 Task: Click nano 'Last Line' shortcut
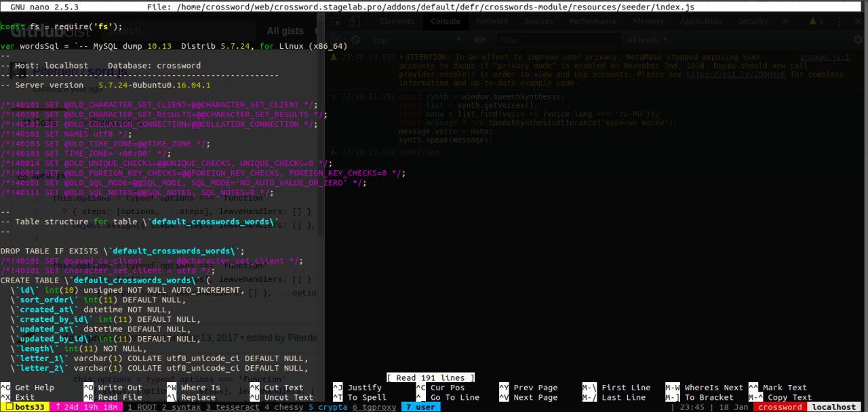click(x=614, y=398)
